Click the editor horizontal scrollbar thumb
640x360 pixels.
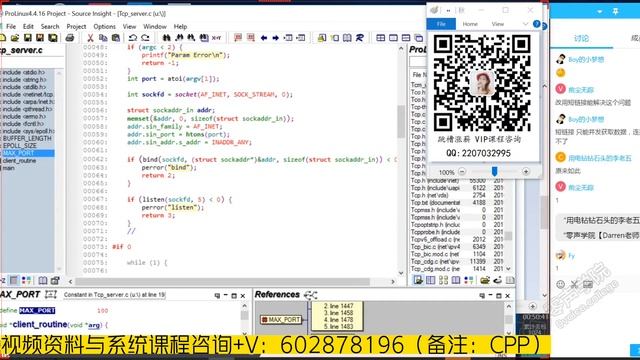coord(223,282)
